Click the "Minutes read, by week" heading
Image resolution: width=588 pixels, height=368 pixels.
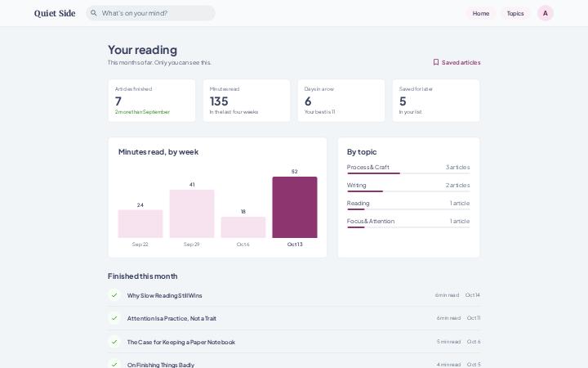tap(158, 152)
